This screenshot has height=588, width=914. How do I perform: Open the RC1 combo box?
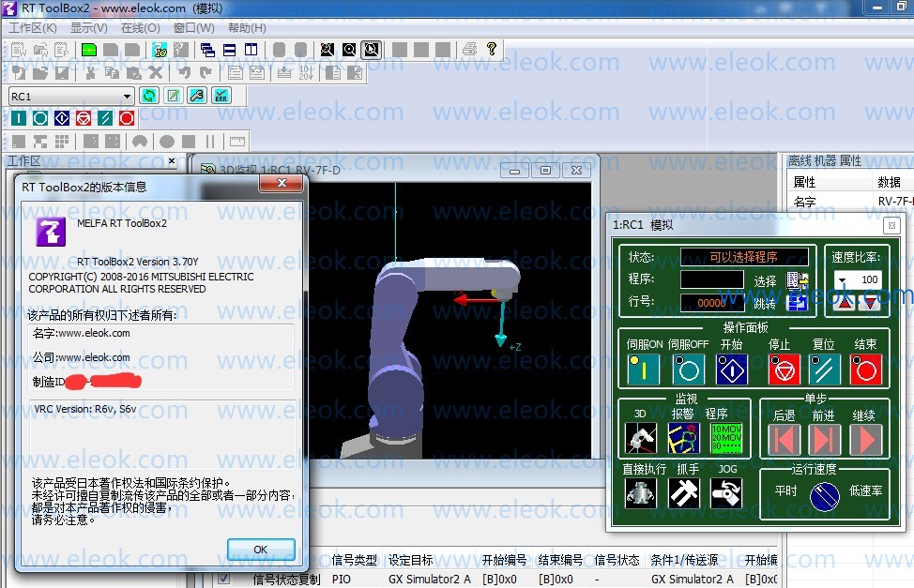pyautogui.click(x=71, y=97)
